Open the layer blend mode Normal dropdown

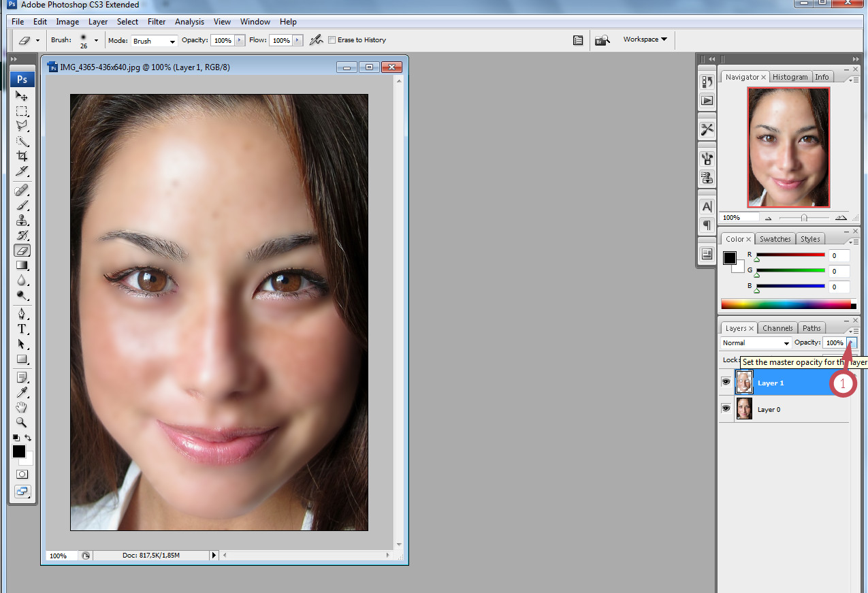pos(756,342)
